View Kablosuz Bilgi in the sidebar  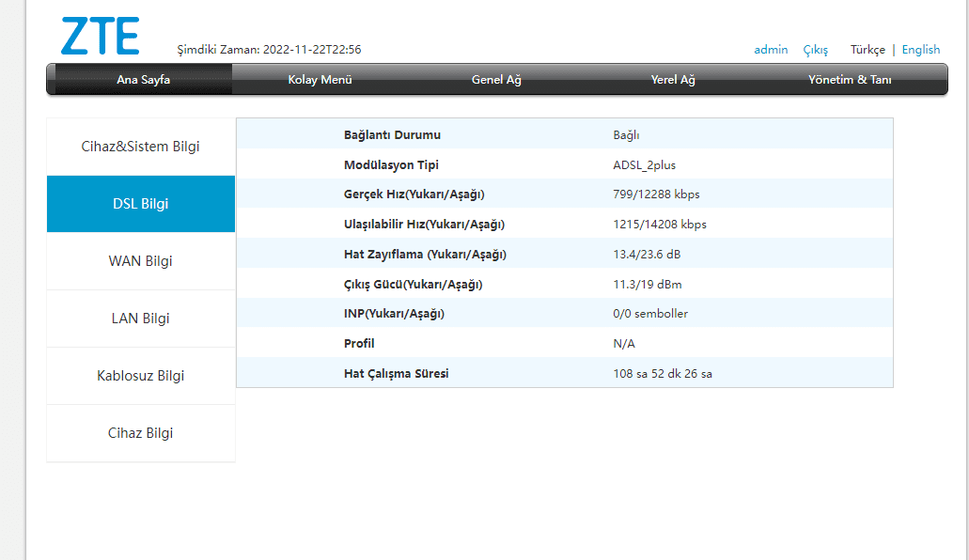[x=141, y=376]
